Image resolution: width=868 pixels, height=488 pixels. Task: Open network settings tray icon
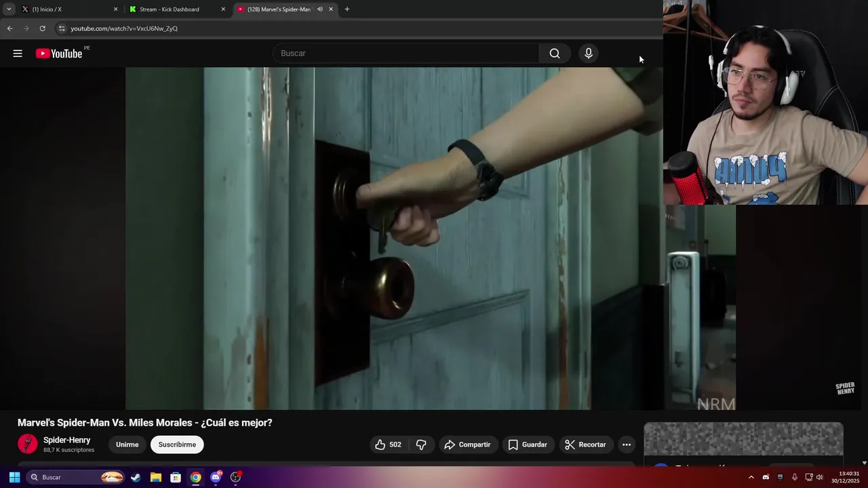tap(808, 477)
